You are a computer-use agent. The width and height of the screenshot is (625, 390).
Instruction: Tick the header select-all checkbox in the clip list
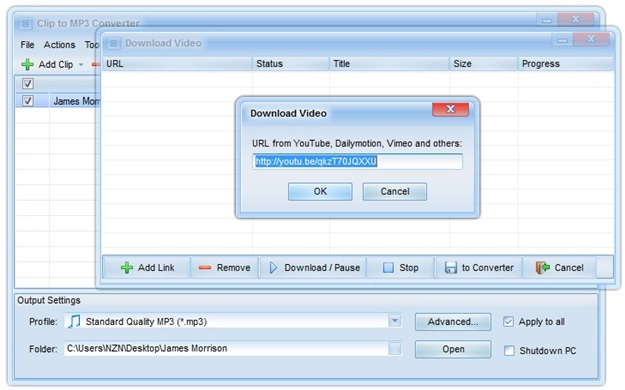click(28, 83)
